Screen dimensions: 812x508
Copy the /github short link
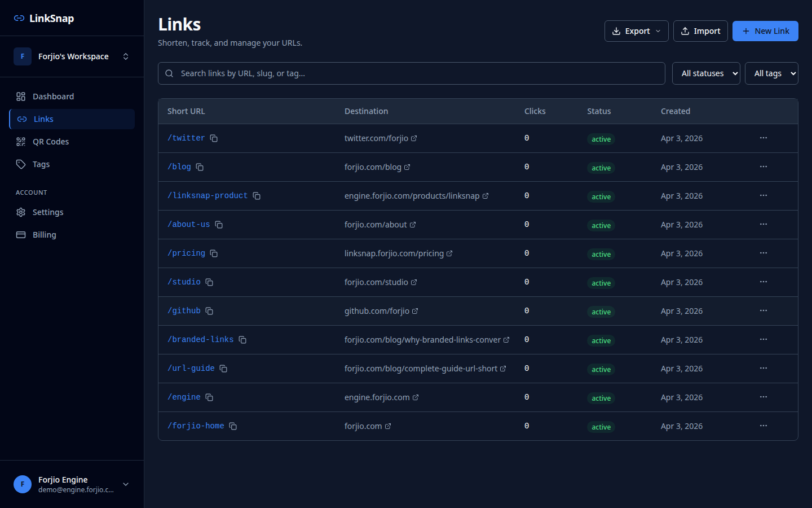(209, 310)
